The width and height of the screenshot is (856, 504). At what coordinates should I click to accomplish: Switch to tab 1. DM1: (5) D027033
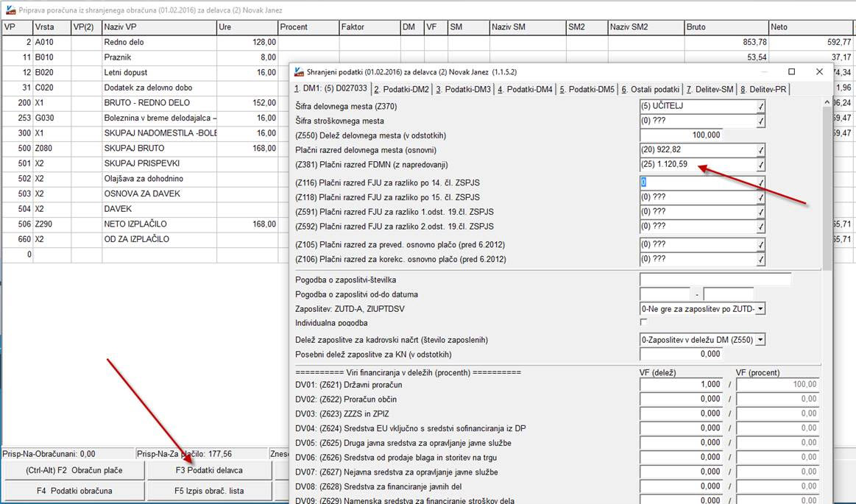330,89
